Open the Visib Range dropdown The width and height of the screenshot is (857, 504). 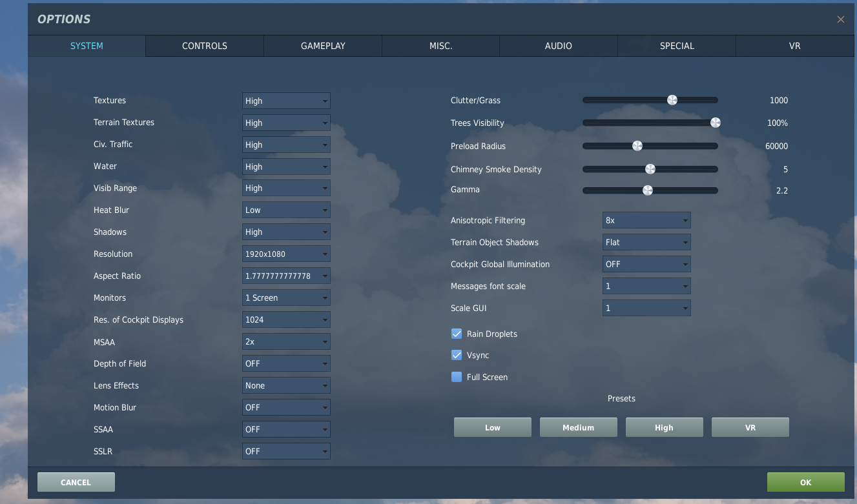286,188
